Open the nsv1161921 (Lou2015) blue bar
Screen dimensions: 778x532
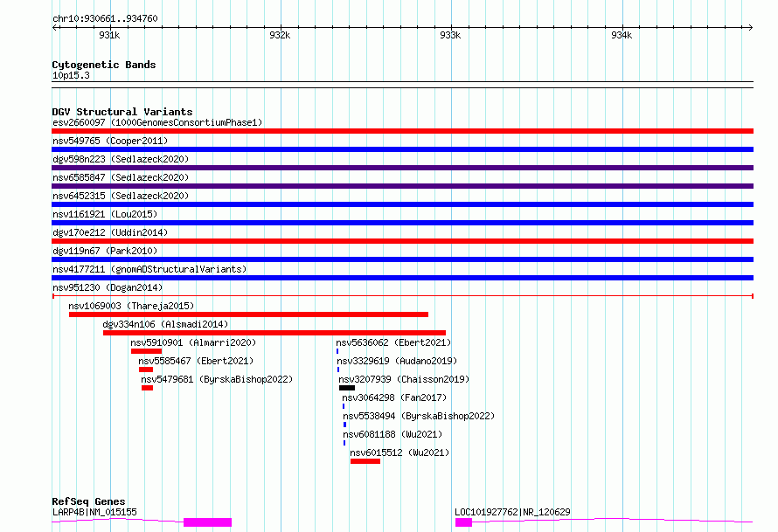click(402, 223)
